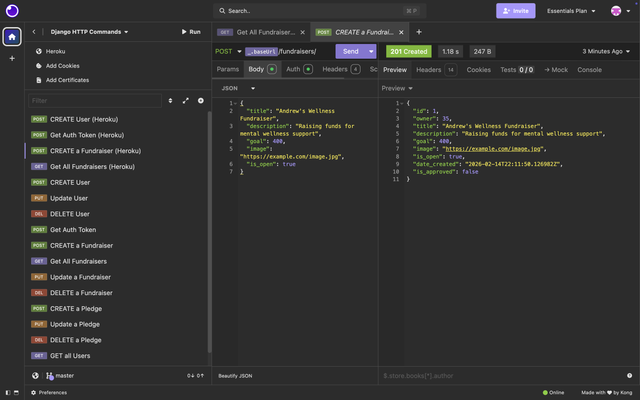
Task: Open the example.com image.jpg link in response
Action: 493,149
